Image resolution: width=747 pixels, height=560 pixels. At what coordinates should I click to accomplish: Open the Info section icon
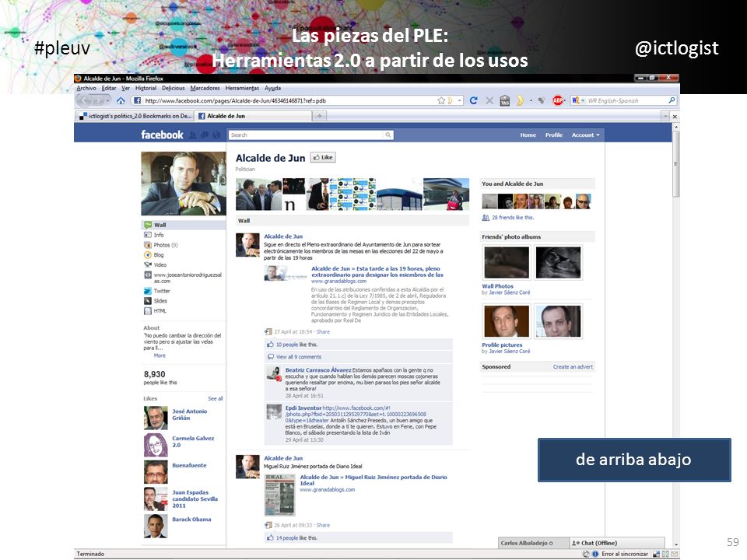[x=148, y=235]
